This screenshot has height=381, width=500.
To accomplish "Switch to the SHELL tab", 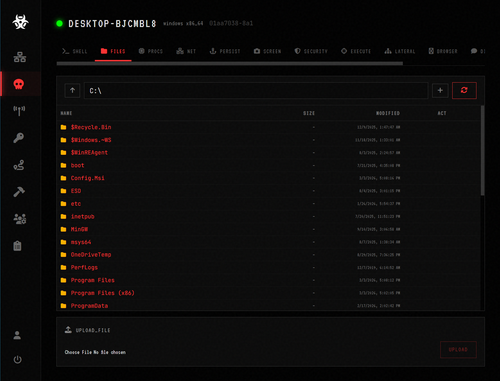I will pyautogui.click(x=75, y=51).
